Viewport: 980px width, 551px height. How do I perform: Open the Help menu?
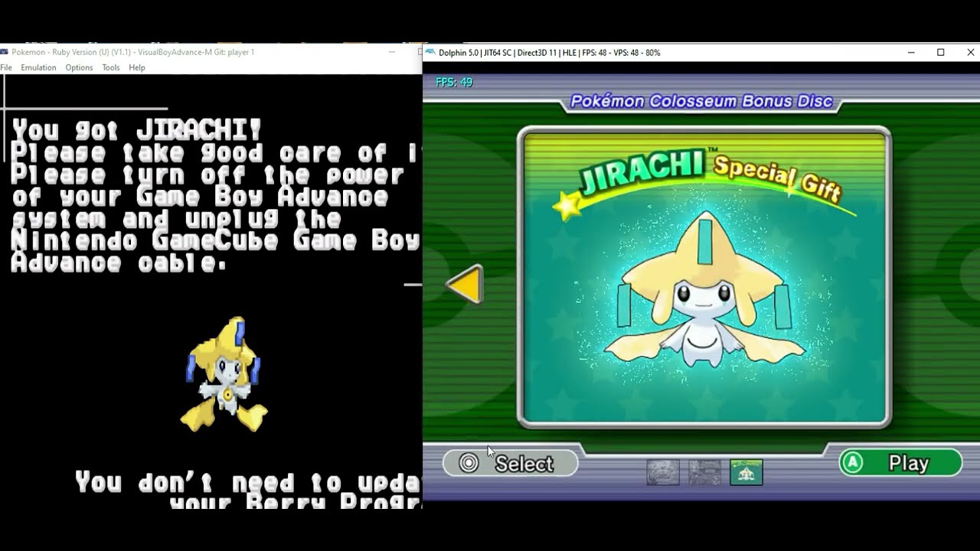click(137, 67)
